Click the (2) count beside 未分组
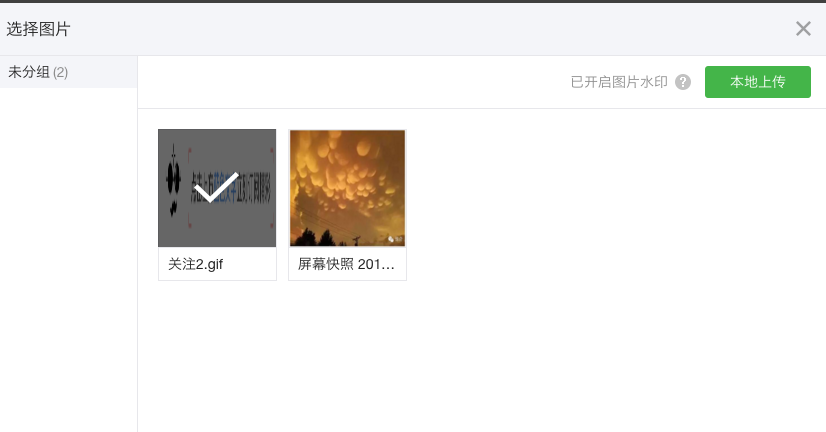 tap(61, 73)
